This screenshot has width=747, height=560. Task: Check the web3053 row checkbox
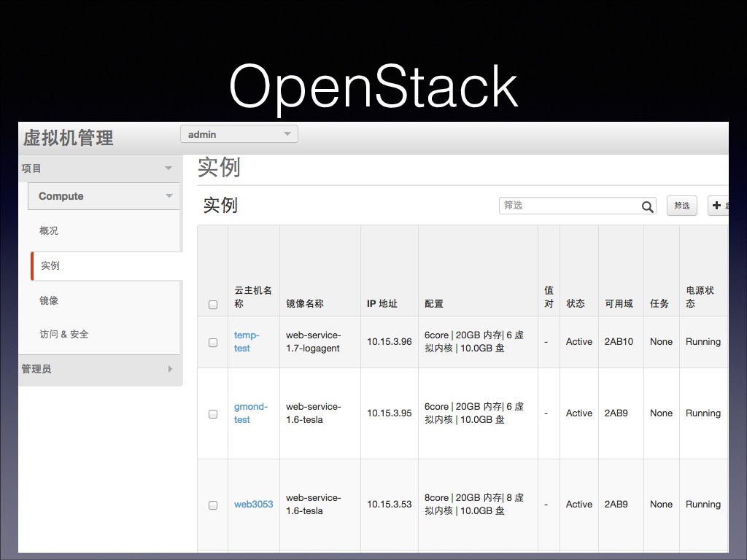pos(213,505)
